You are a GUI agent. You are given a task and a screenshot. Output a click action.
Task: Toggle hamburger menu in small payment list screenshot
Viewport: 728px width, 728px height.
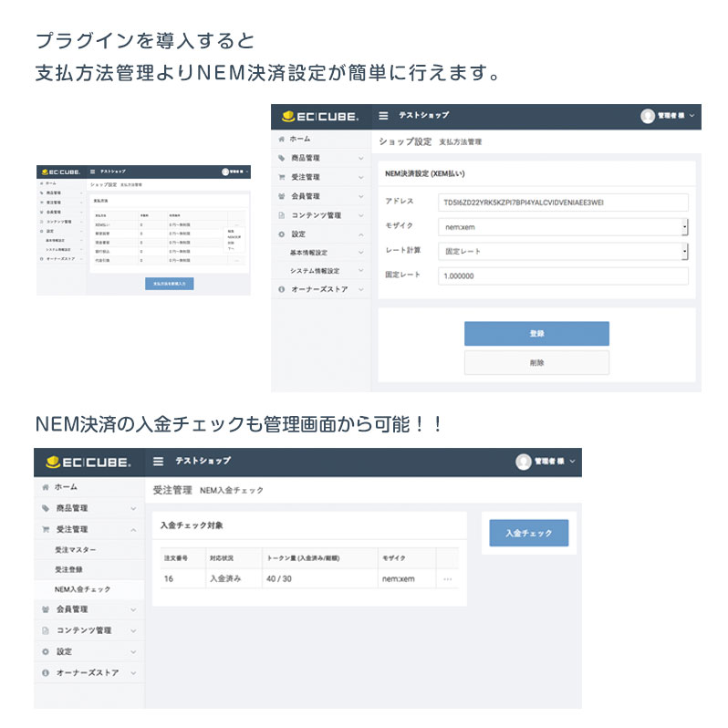point(92,172)
